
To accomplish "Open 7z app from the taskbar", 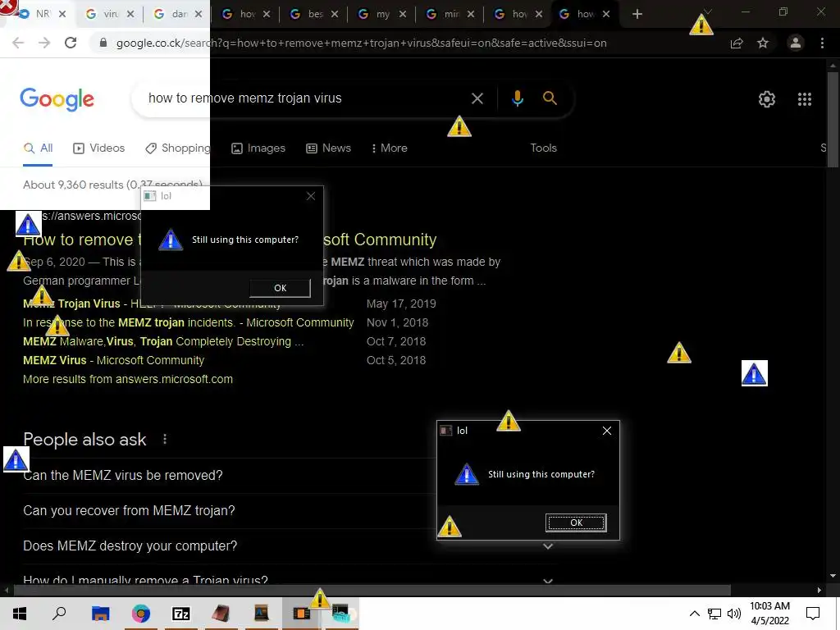I will coord(181,614).
